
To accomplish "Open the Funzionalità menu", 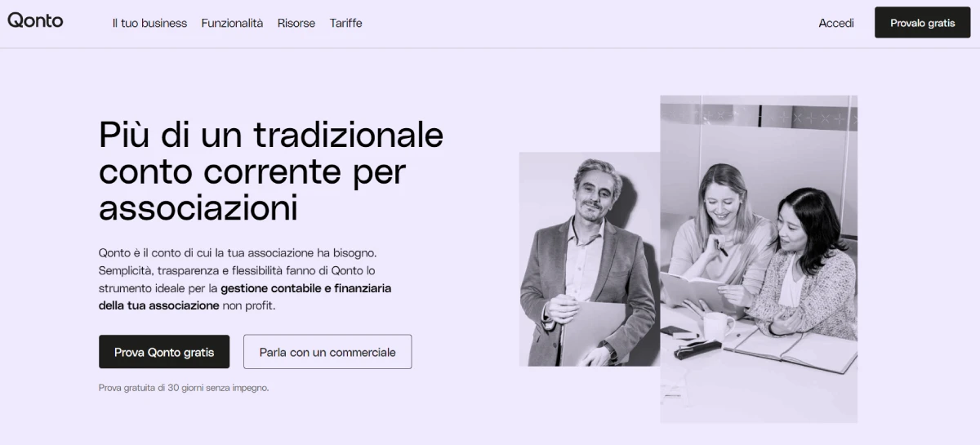I will point(232,23).
